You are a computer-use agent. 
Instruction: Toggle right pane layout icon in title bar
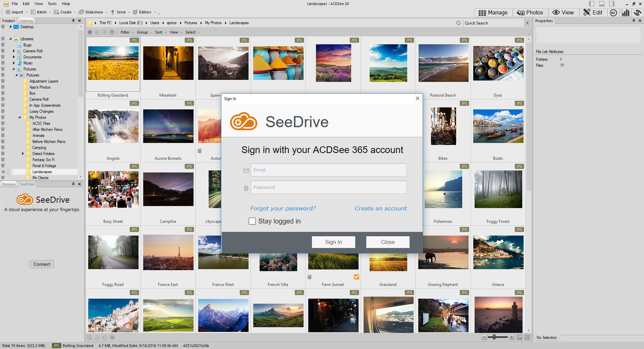612,4
